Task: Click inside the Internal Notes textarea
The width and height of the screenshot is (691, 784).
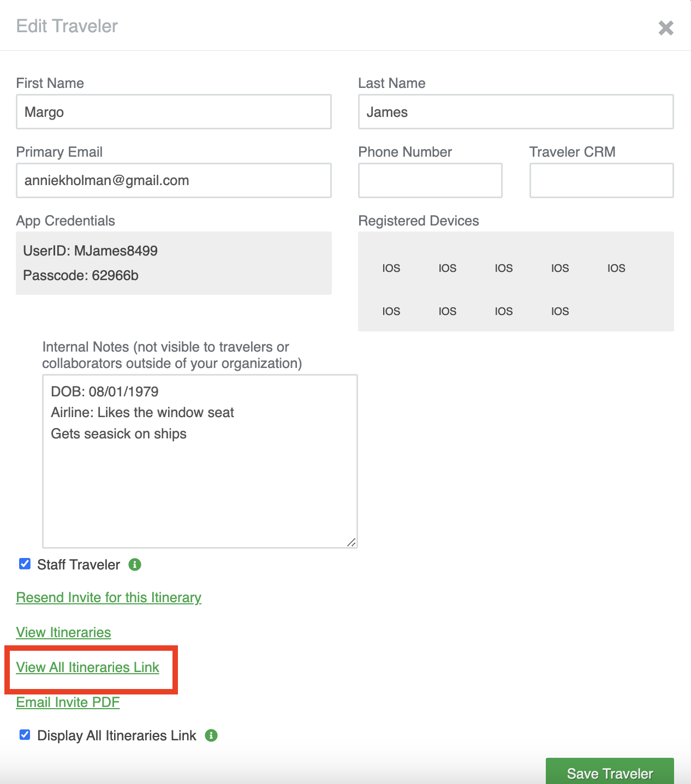Action: tap(200, 480)
